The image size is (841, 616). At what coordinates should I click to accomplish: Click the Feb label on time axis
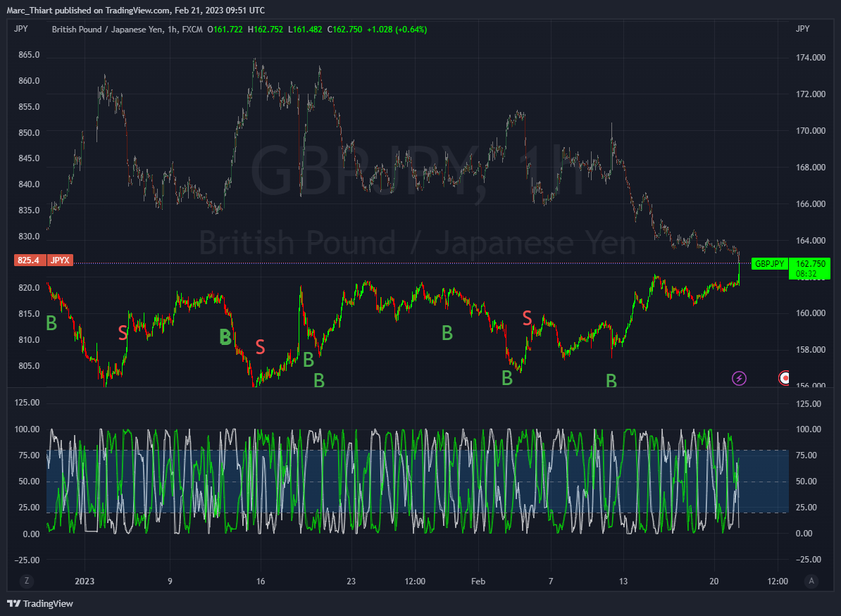[478, 582]
